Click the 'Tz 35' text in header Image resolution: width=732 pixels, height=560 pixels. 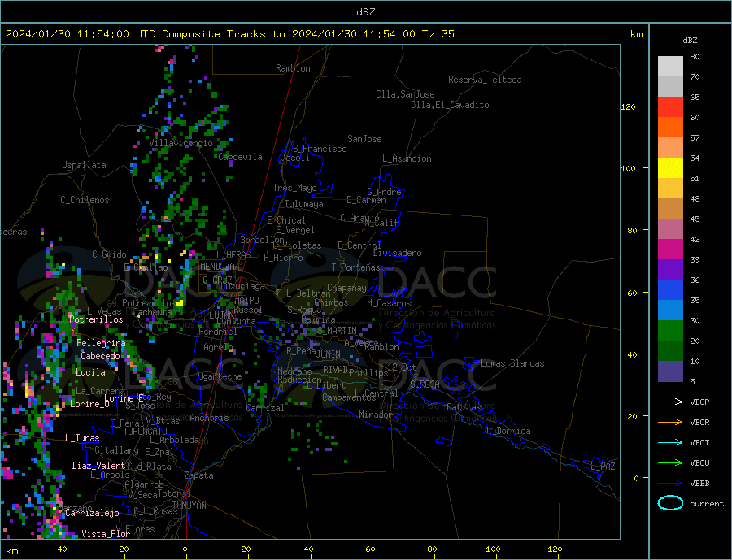point(438,34)
